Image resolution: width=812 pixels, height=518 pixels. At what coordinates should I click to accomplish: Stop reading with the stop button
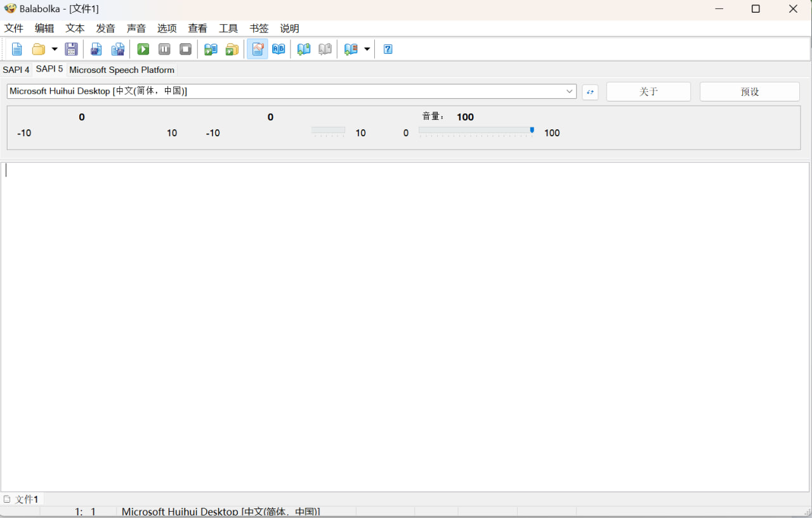tap(185, 49)
